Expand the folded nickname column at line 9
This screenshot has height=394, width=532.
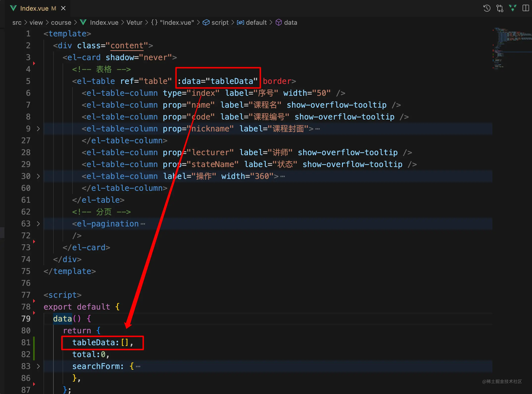click(38, 129)
